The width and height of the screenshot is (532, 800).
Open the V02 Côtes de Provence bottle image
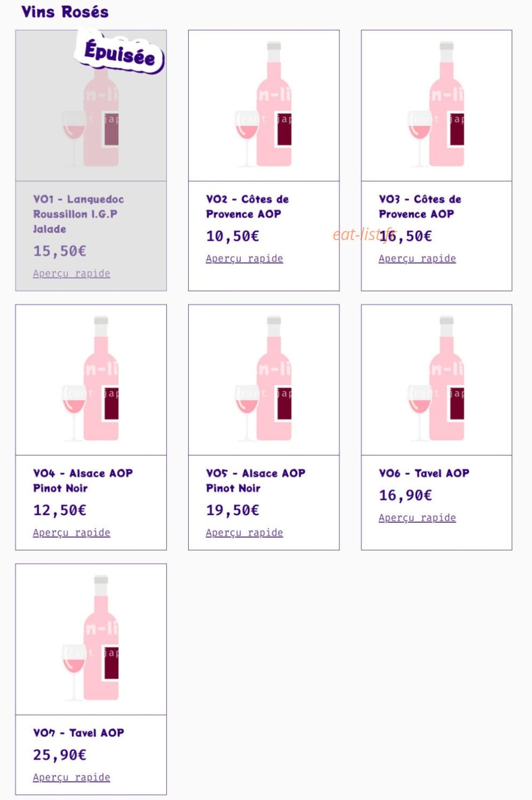[264, 106]
